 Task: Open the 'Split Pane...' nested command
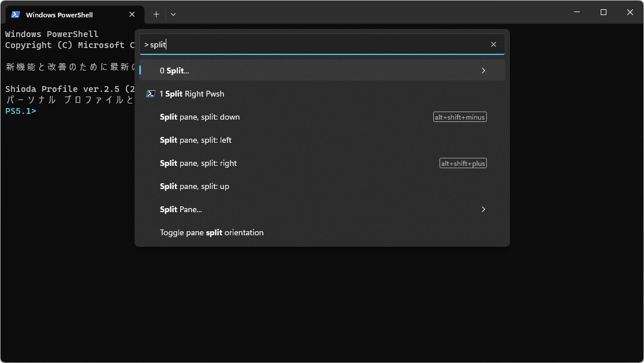tap(322, 209)
